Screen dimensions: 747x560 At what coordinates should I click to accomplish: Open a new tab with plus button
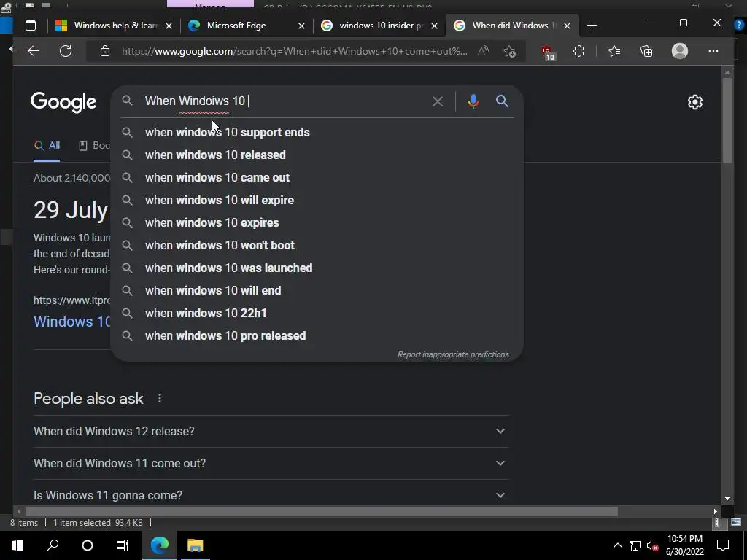[592, 26]
